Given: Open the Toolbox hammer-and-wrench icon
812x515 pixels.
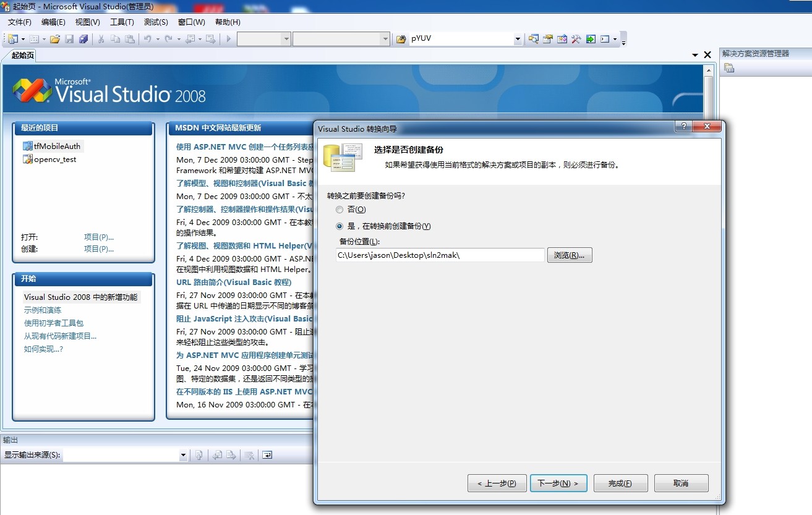Looking at the screenshot, I should (x=576, y=39).
